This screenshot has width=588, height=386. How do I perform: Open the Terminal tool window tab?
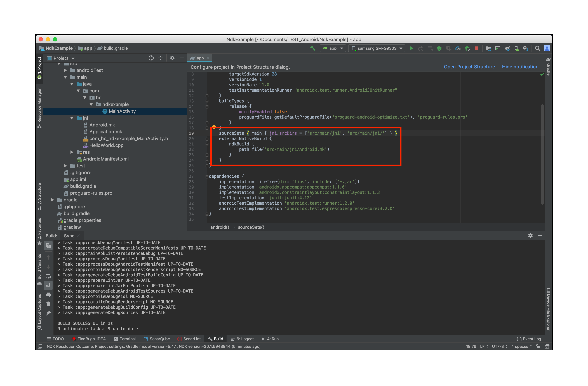(125, 339)
